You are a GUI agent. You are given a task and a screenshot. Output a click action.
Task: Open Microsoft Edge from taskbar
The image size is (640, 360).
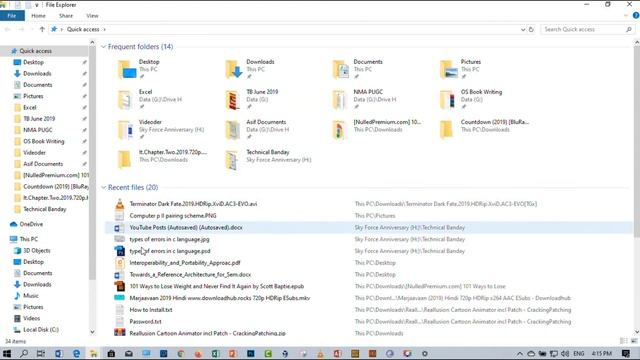pyautogui.click(x=76, y=353)
